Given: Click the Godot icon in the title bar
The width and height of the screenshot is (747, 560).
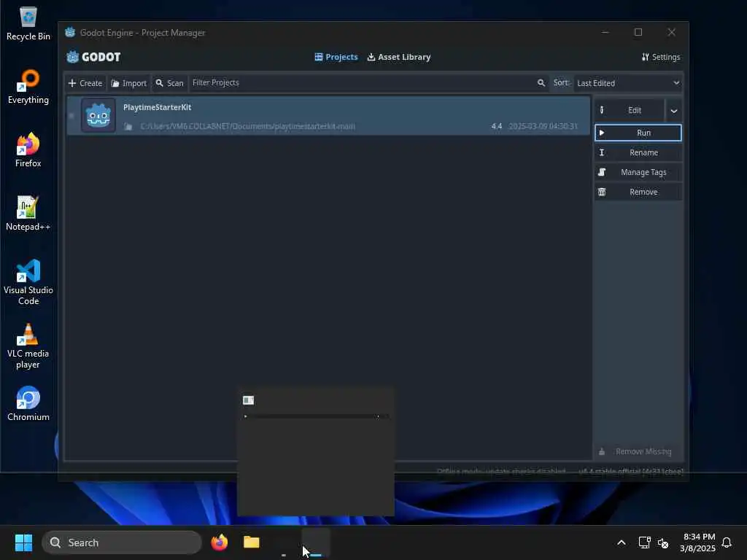Looking at the screenshot, I should [70, 32].
